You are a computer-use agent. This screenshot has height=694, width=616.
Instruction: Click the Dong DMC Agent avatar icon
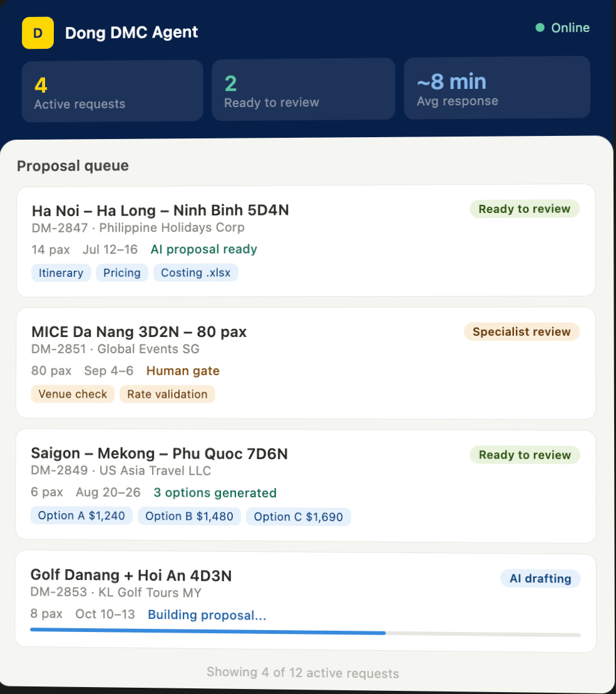tap(38, 33)
